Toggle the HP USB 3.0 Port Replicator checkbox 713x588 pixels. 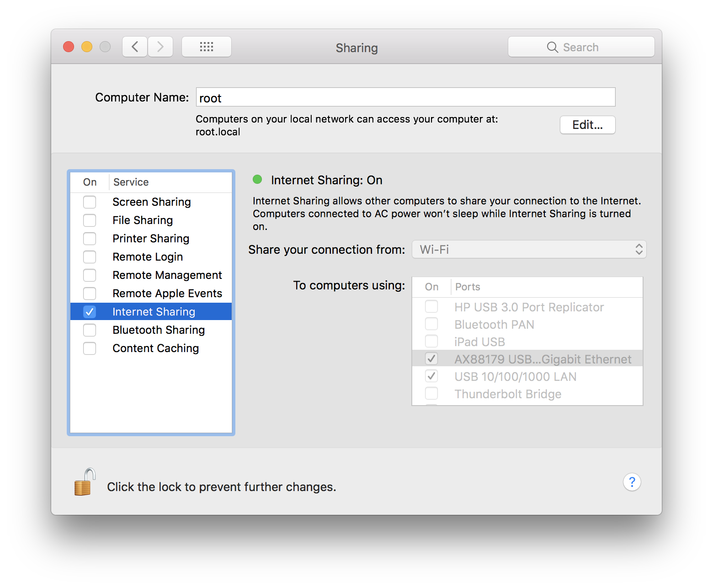pyautogui.click(x=431, y=306)
